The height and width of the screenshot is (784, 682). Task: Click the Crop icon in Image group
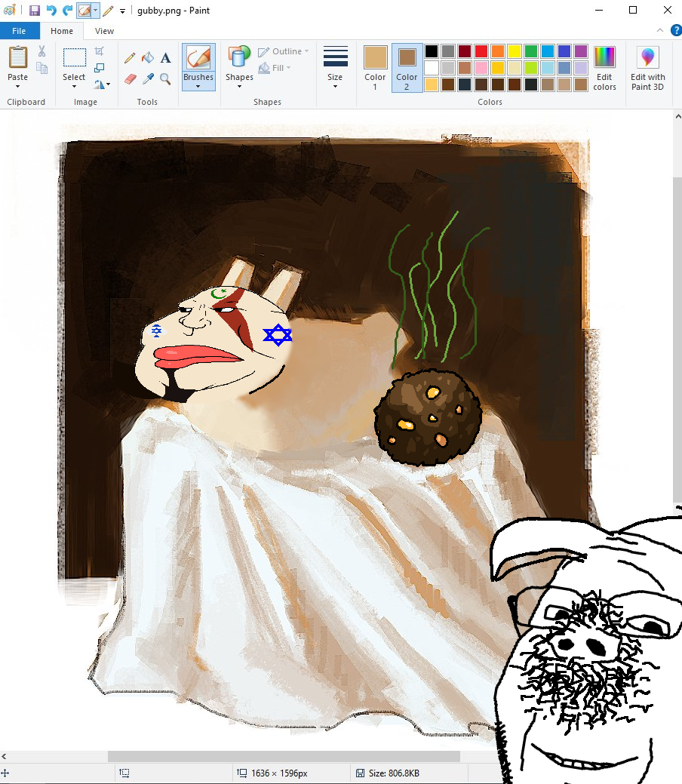100,51
